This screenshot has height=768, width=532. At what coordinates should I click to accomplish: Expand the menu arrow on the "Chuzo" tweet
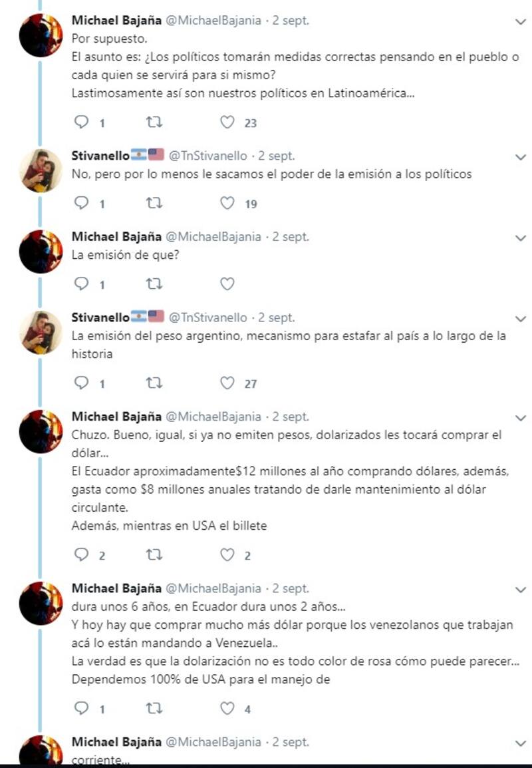click(521, 418)
